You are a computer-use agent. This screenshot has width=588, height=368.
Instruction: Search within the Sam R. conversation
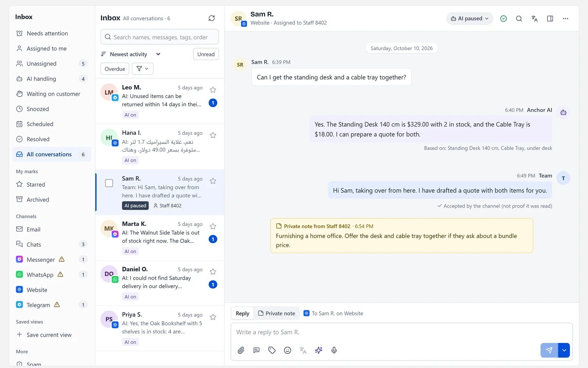[519, 18]
